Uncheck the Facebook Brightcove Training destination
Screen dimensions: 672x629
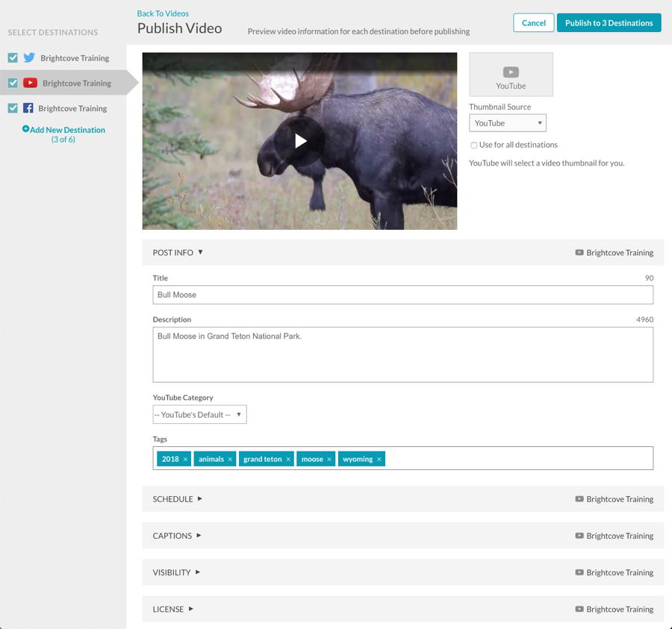coord(13,108)
